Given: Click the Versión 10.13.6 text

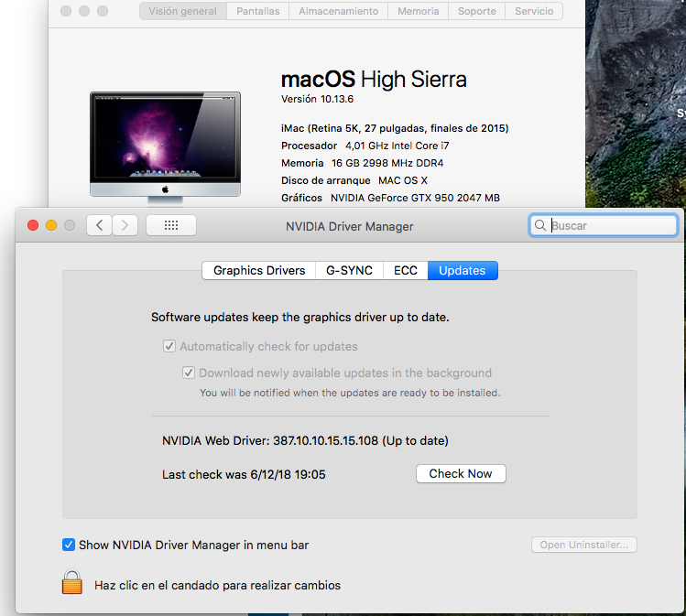Looking at the screenshot, I should (317, 99).
